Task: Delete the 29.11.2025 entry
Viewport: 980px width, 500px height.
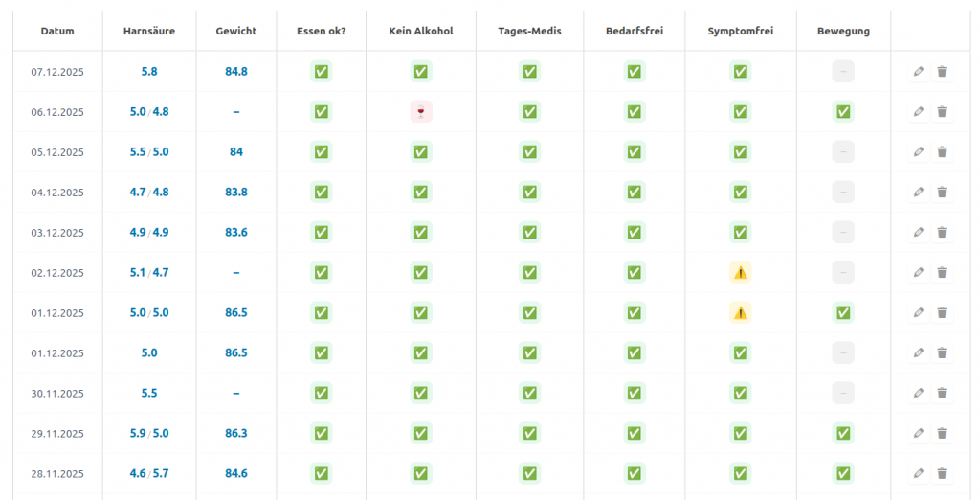Action: pyautogui.click(x=942, y=434)
